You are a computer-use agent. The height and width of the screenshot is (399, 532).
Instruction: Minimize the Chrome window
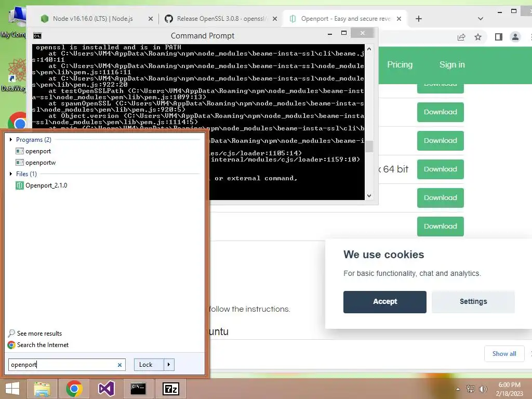(x=499, y=12)
